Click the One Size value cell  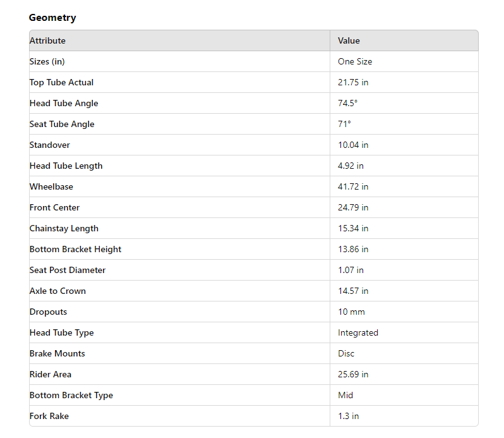coord(355,61)
